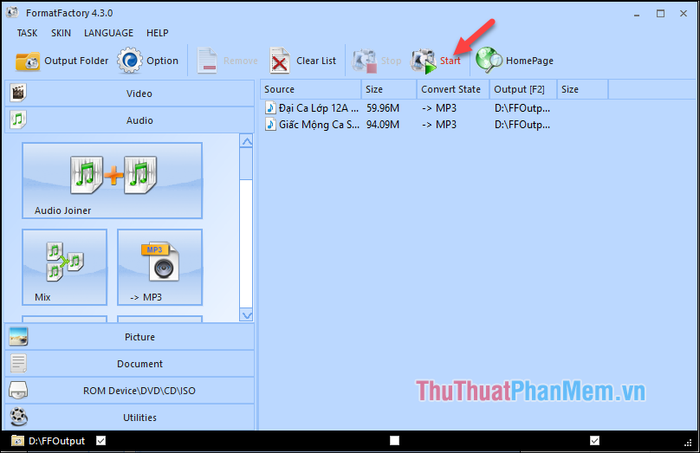Open the LANGUAGE menu
Viewport: 700px width, 453px height.
pos(108,33)
